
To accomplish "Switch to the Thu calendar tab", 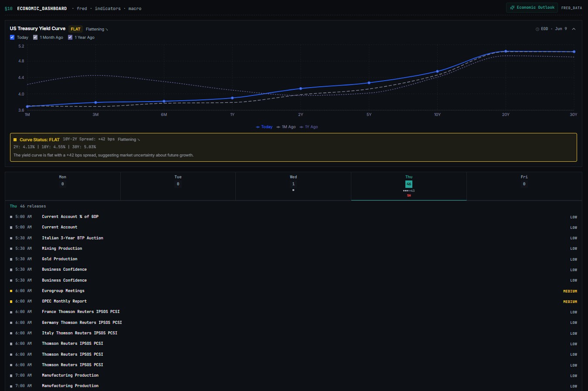I will coord(409,186).
